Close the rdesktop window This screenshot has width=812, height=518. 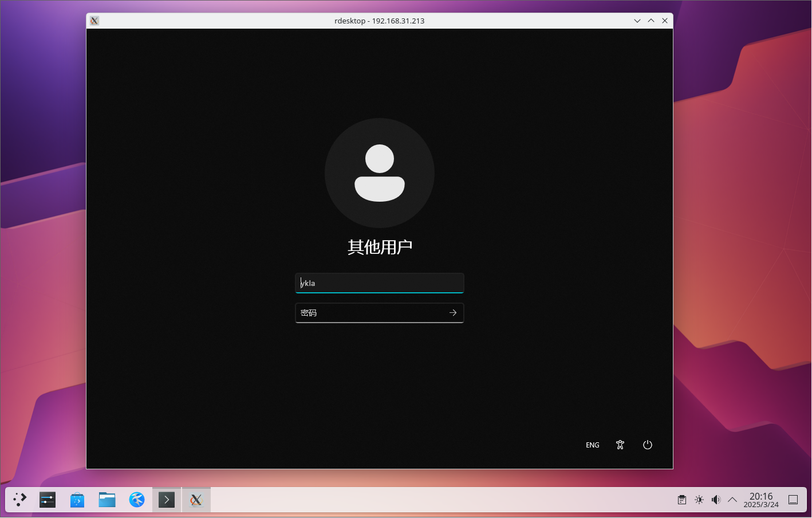click(x=665, y=21)
